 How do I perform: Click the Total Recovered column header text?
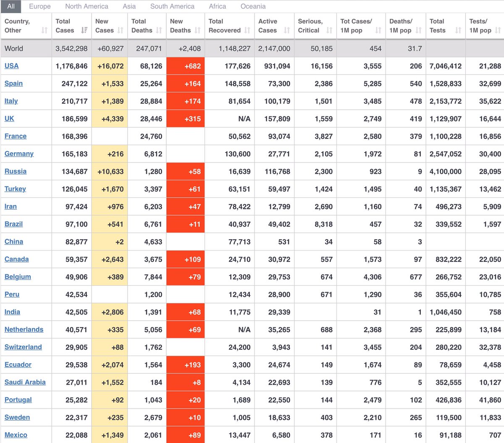click(225, 26)
